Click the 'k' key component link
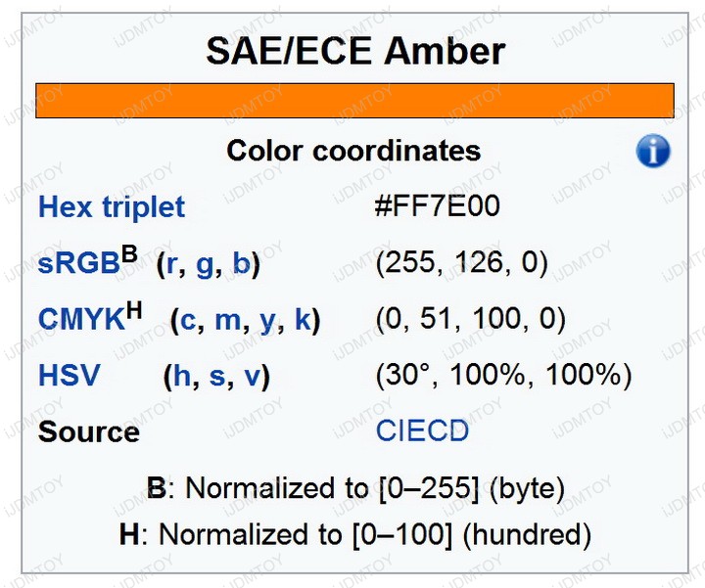Screen dimensions: 705x588 pyautogui.click(x=303, y=319)
